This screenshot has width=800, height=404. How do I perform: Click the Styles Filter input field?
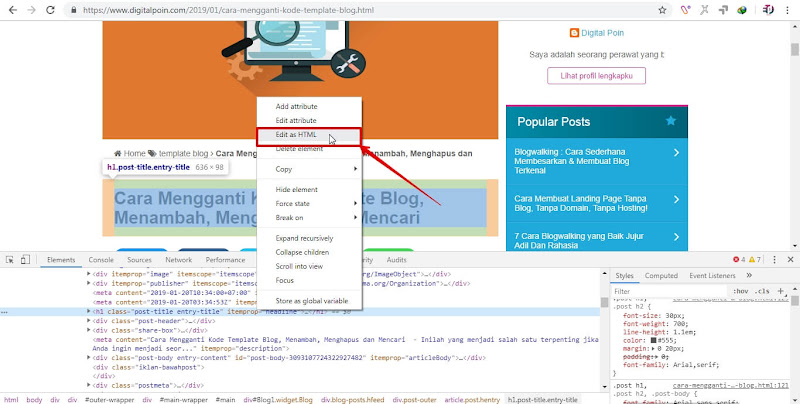[670, 291]
